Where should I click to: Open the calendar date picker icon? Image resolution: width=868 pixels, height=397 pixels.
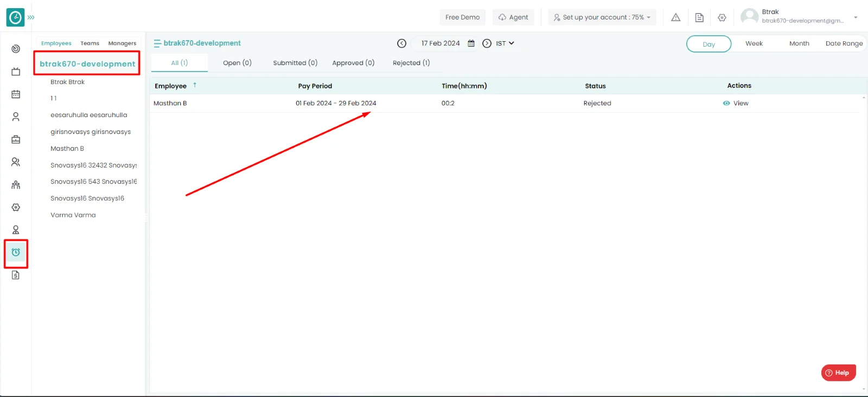[471, 43]
